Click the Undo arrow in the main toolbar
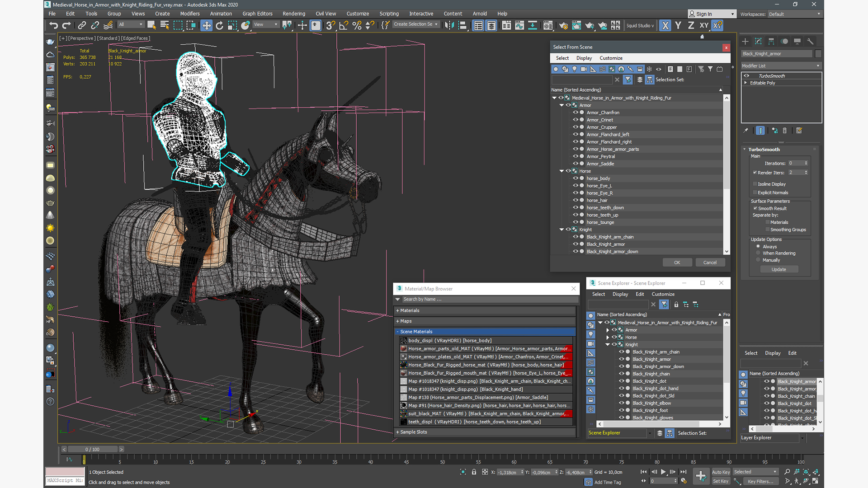Image resolution: width=868 pixels, height=488 pixels. click(x=54, y=25)
